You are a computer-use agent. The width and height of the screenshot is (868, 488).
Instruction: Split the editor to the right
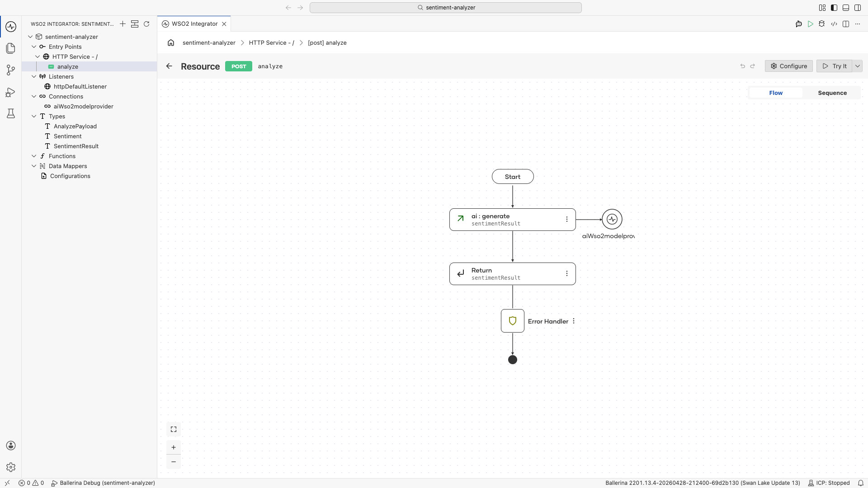pyautogui.click(x=846, y=24)
